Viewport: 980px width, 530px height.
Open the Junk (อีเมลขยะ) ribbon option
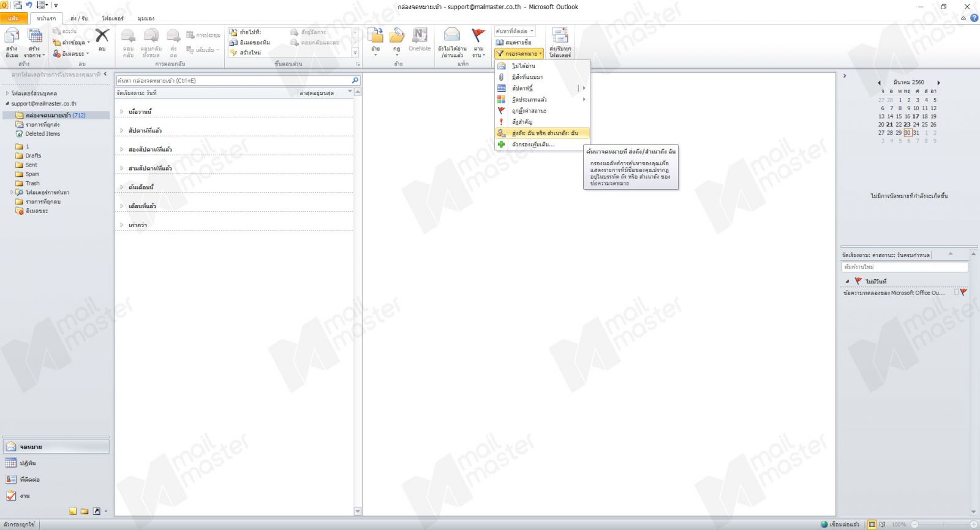(x=71, y=53)
